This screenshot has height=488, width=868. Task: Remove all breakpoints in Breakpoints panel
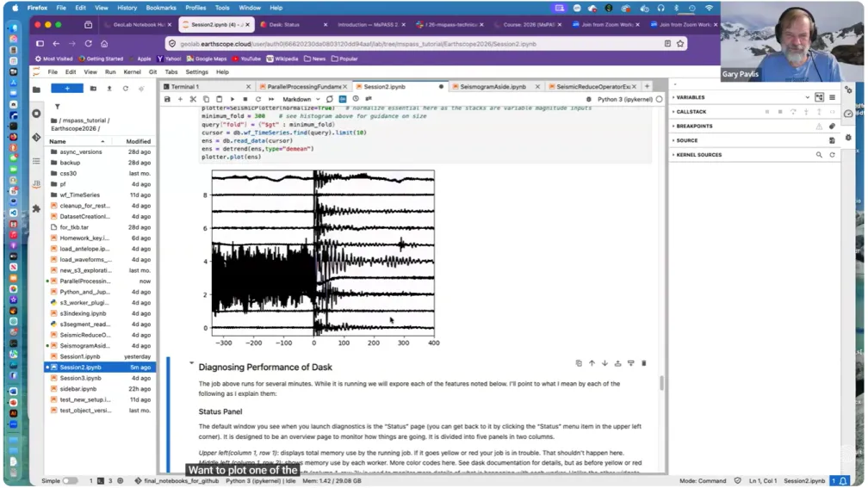pos(832,127)
